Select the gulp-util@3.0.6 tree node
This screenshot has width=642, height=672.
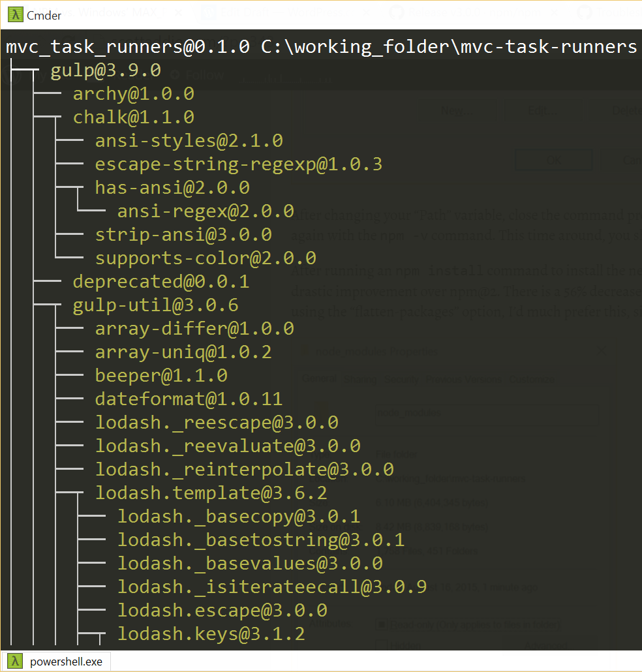coord(155,305)
